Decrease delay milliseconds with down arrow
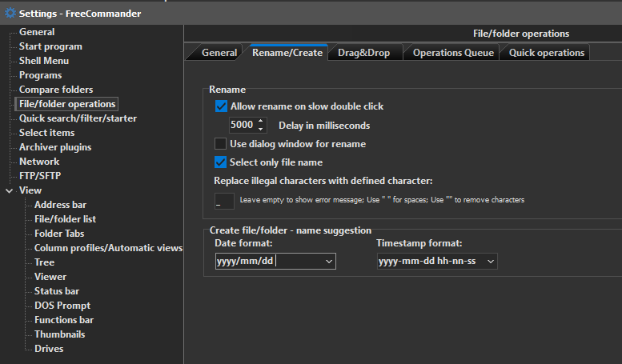Image resolution: width=622 pixels, height=364 pixels. pyautogui.click(x=261, y=129)
